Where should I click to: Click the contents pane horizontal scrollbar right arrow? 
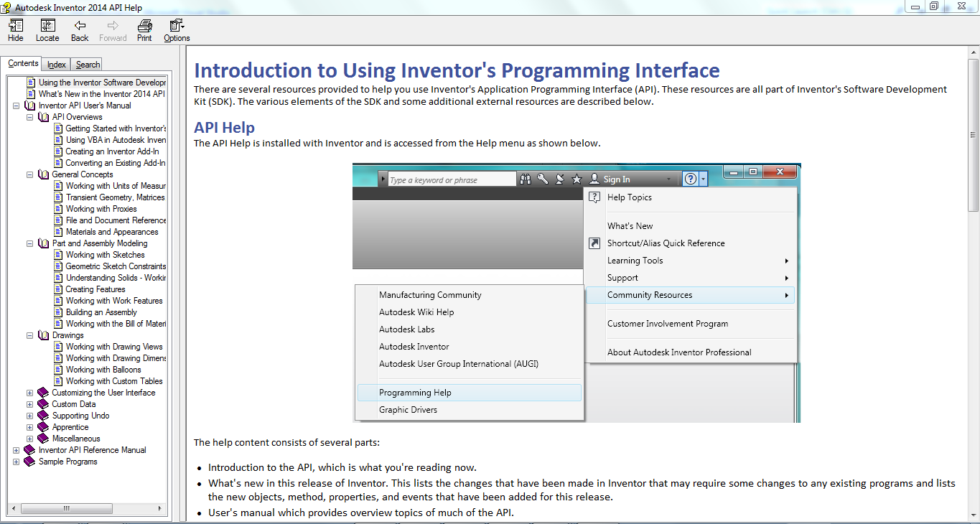[x=161, y=508]
